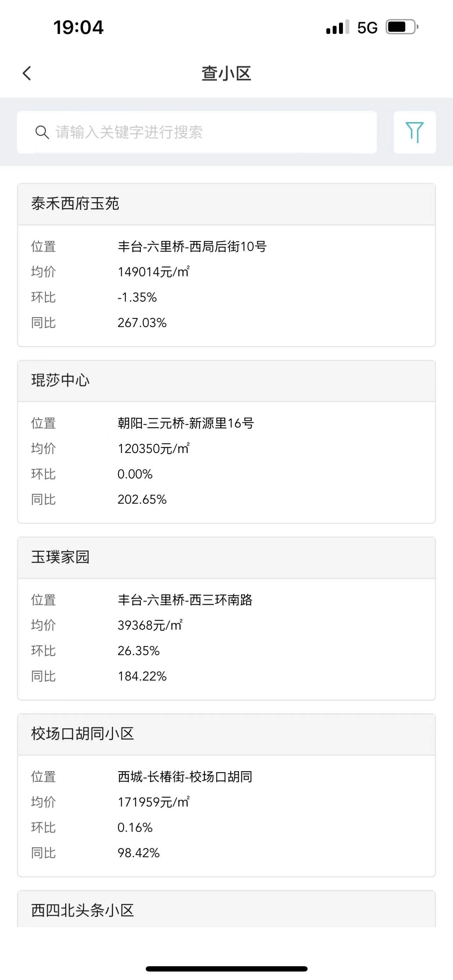
Task: Tap address 朝阳-三元桥-新源里16号
Action: tap(185, 423)
